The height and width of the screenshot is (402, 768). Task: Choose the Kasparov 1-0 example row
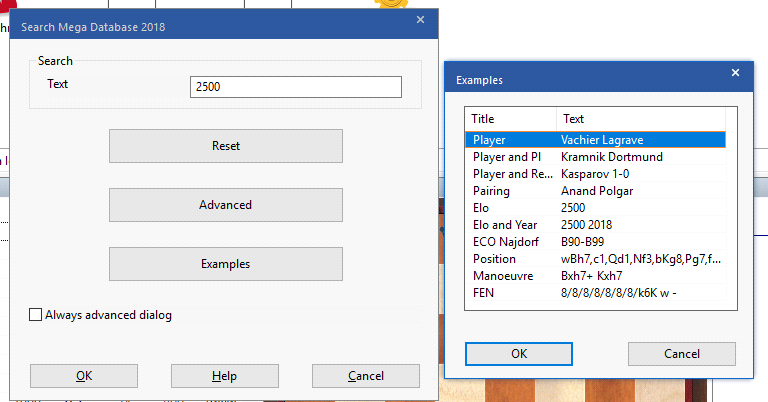click(x=595, y=174)
